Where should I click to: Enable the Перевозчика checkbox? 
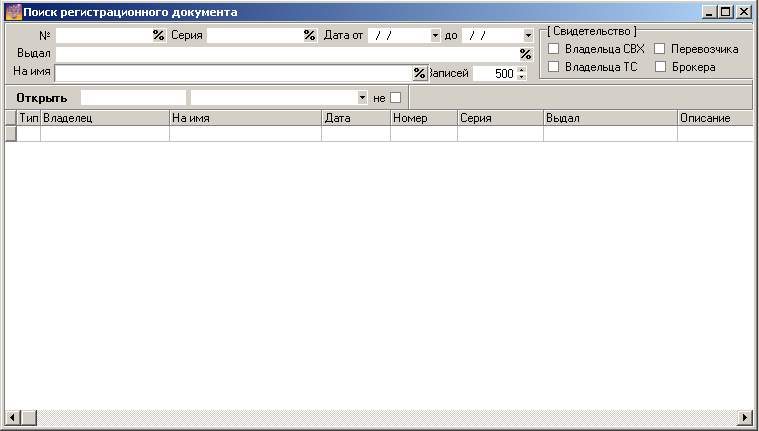point(659,48)
